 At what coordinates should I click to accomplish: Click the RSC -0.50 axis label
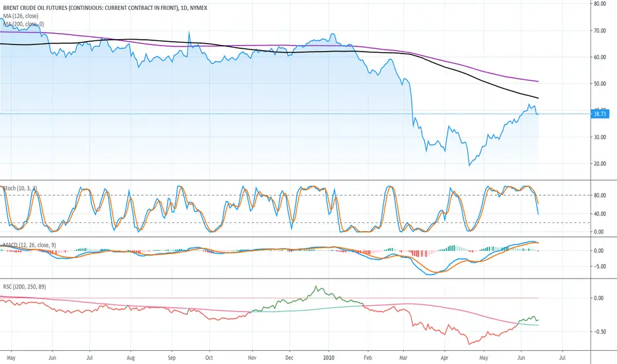click(599, 332)
